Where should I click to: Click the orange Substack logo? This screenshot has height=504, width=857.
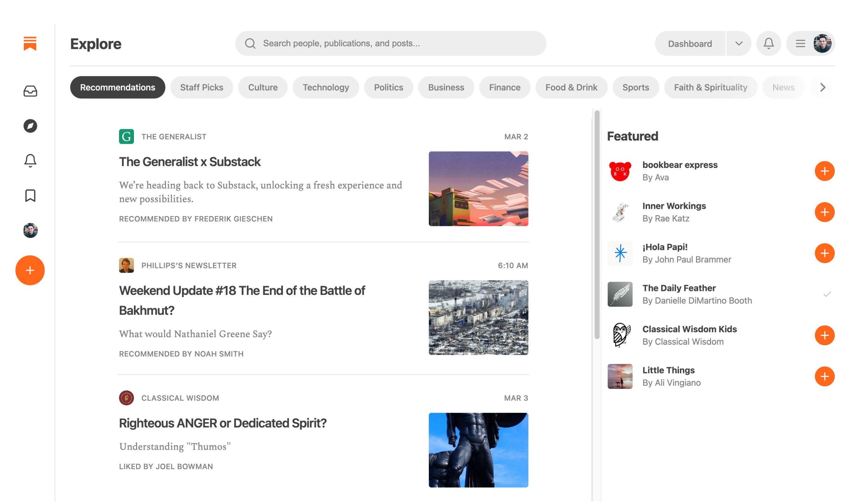pos(30,44)
